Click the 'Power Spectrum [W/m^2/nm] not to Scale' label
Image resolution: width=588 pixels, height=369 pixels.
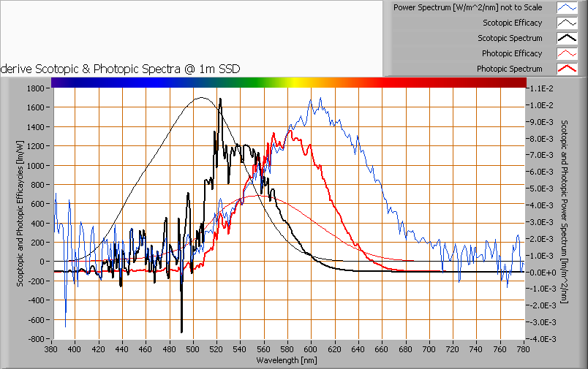[x=467, y=7]
